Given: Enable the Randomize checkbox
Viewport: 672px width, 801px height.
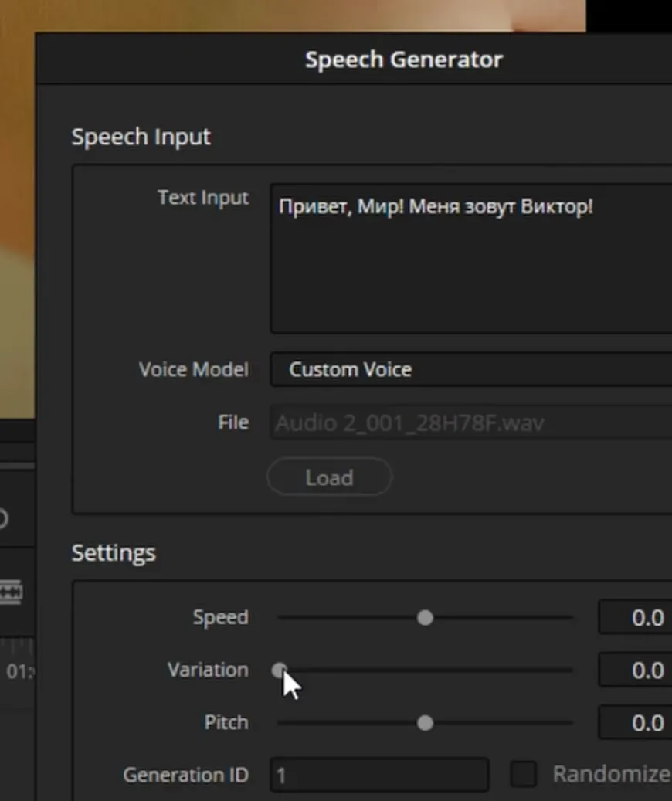Looking at the screenshot, I should coord(523,773).
